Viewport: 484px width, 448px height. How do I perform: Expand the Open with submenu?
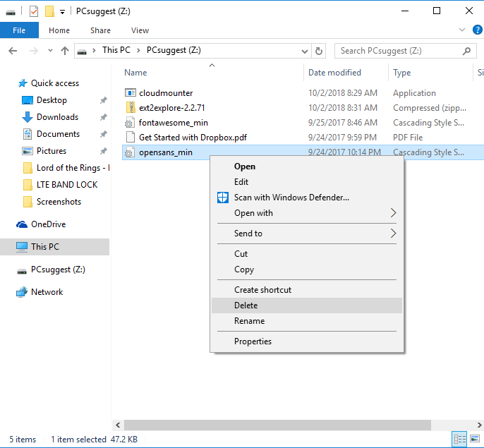tap(393, 213)
